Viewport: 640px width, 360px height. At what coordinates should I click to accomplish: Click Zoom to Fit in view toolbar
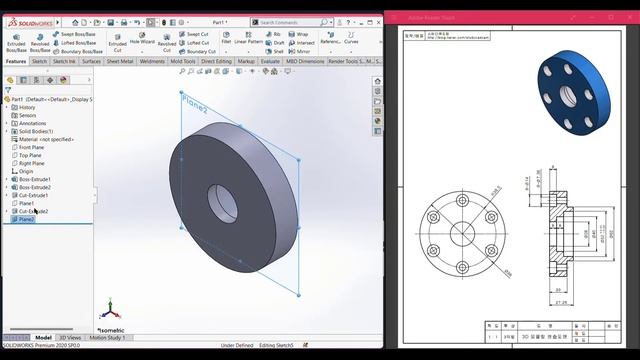[x=182, y=71]
